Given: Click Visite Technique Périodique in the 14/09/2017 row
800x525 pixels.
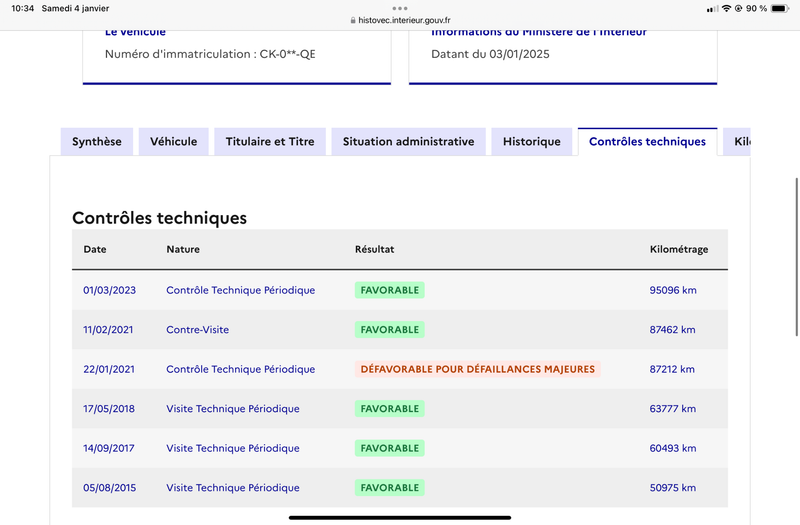Looking at the screenshot, I should [233, 448].
